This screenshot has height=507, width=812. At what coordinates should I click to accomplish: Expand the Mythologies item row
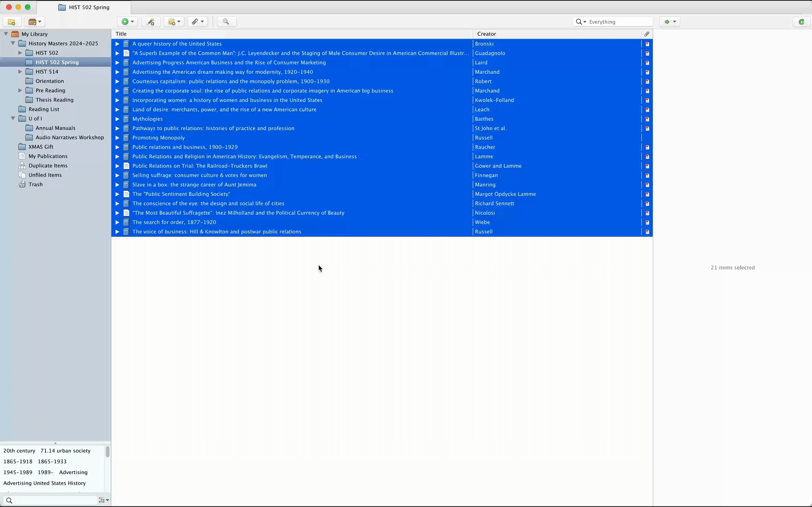(117, 119)
